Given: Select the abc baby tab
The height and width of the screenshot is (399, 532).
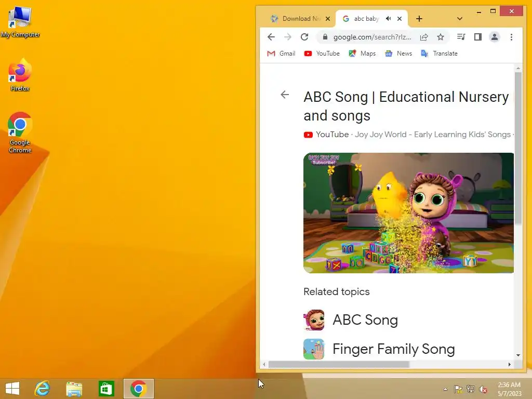Looking at the screenshot, I should tap(366, 19).
